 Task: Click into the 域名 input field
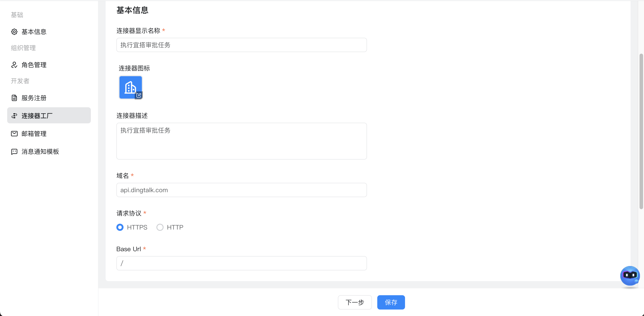241,190
